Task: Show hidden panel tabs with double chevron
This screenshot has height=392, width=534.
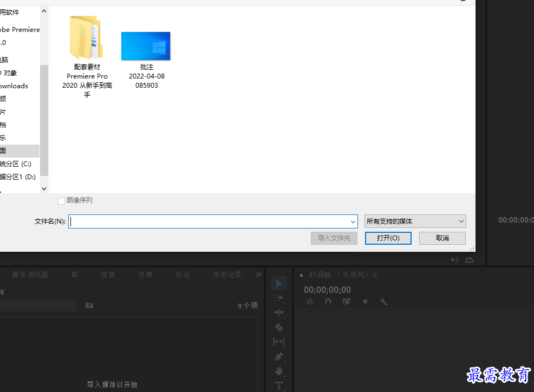Action: [x=258, y=275]
